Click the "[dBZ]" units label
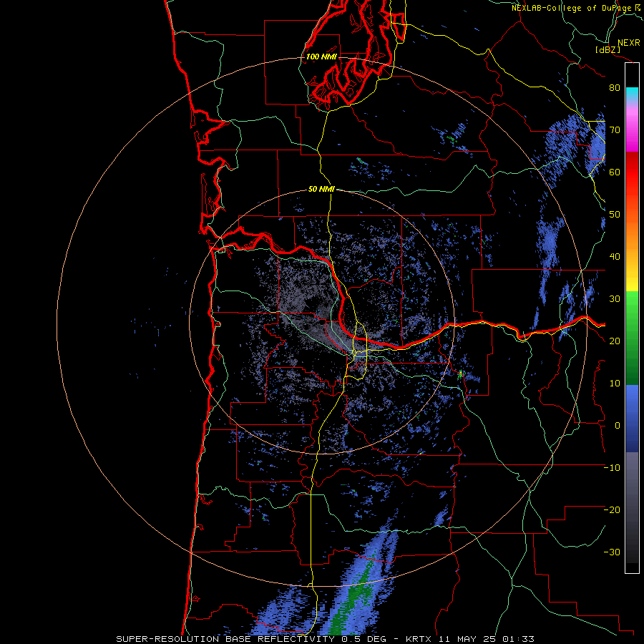 608,49
